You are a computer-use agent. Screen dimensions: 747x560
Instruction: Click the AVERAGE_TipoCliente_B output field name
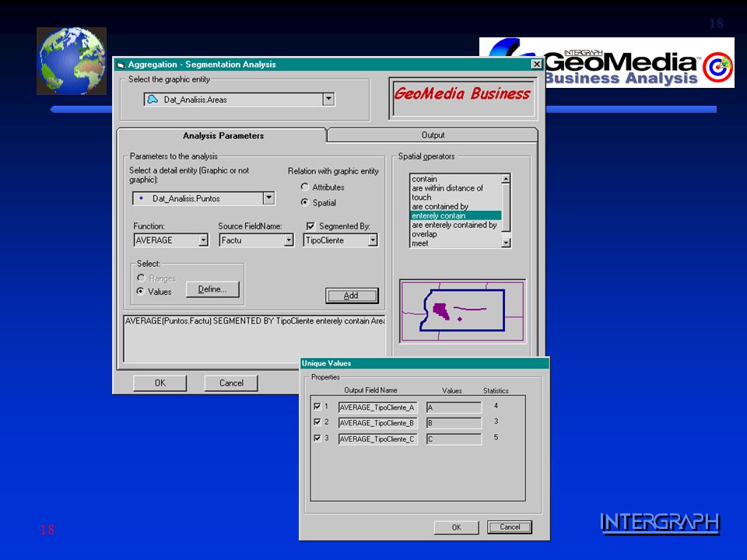point(378,423)
